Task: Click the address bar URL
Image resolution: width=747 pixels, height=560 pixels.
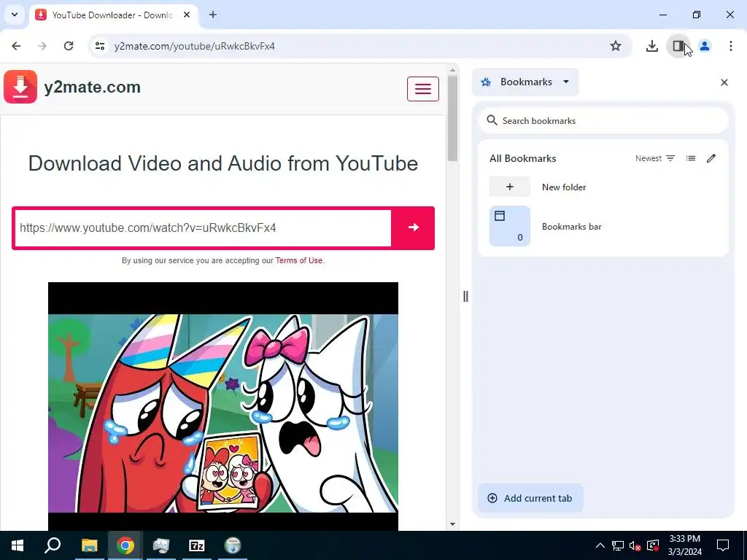Action: tap(194, 46)
